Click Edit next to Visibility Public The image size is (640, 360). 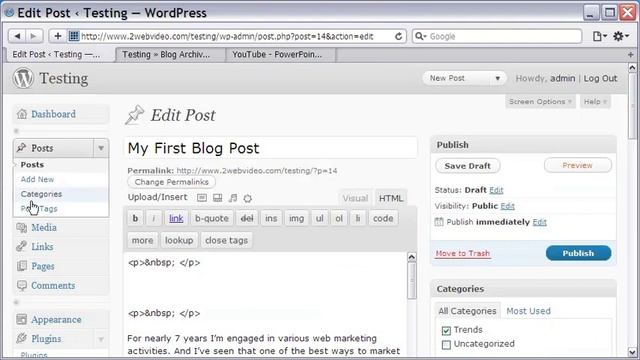click(507, 206)
